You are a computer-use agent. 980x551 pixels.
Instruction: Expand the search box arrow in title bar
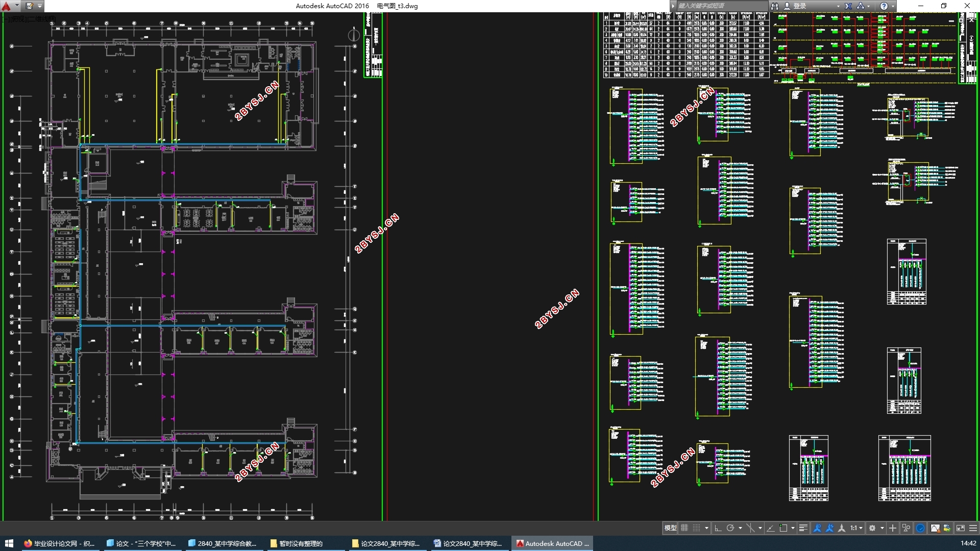tap(673, 6)
